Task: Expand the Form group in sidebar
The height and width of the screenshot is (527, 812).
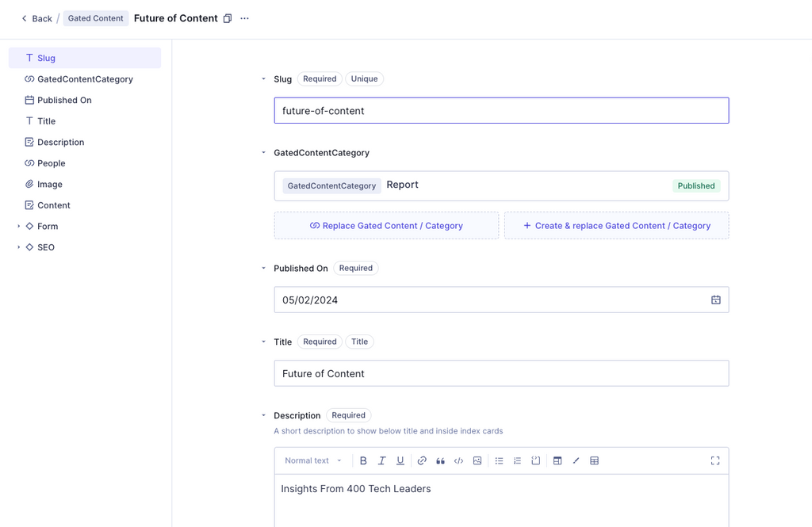Action: tap(19, 226)
